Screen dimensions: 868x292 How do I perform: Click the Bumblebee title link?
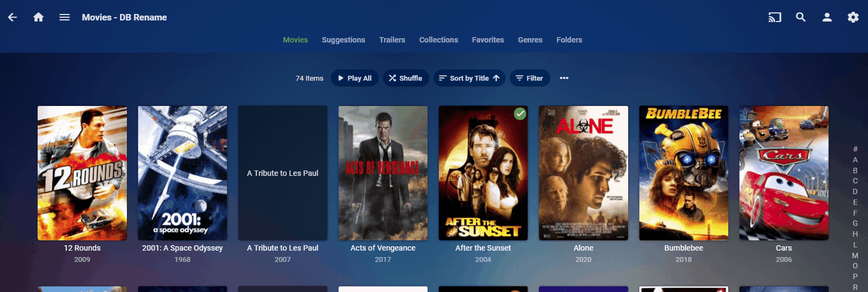(684, 248)
